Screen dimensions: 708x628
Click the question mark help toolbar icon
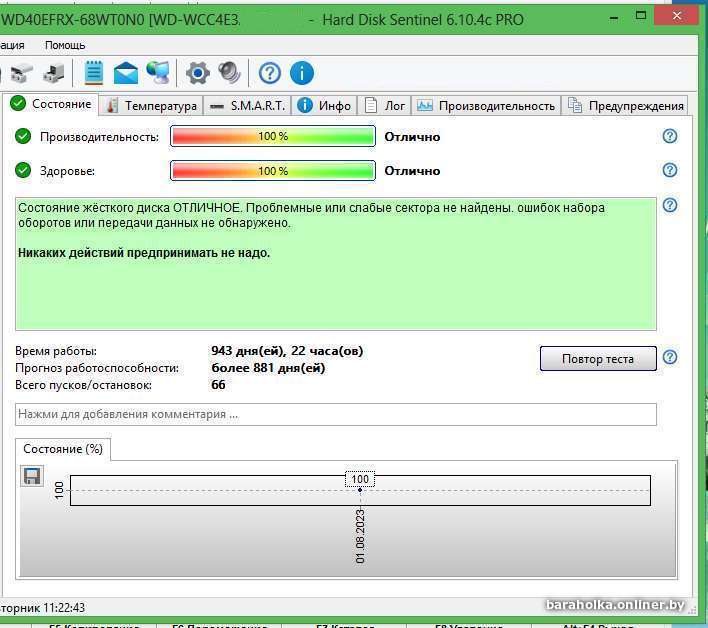point(270,73)
